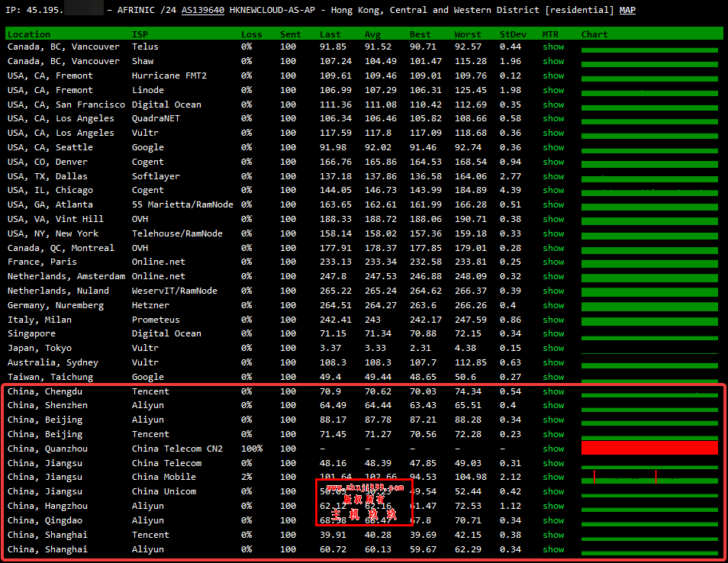The width and height of the screenshot is (728, 563).
Task: Show MTR for Los Angeles Vultr
Action: click(553, 133)
